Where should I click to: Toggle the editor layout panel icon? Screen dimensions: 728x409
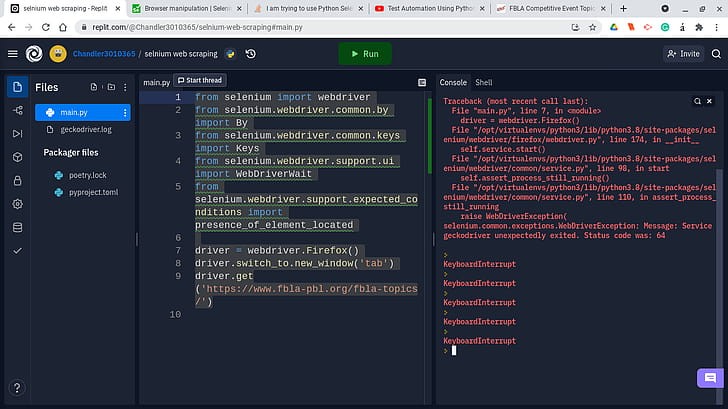421,82
